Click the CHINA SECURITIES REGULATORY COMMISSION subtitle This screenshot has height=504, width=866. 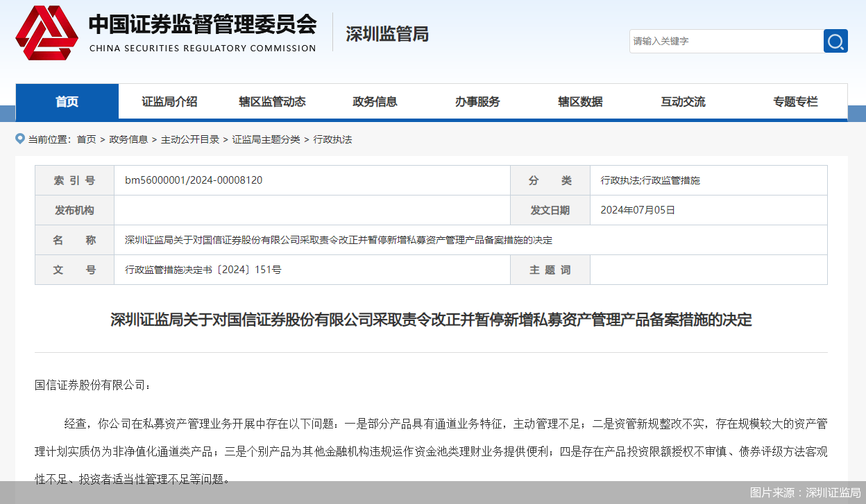coord(203,49)
